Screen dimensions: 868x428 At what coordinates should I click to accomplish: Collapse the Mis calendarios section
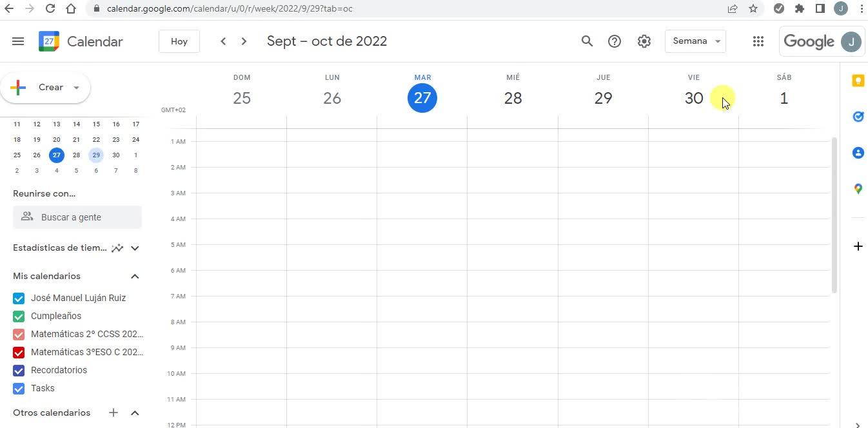(135, 277)
